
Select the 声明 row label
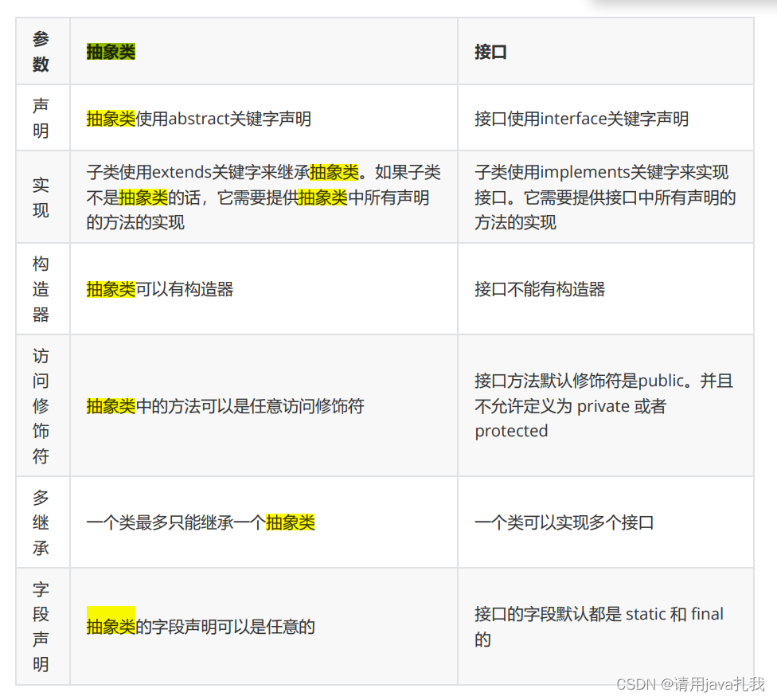(x=43, y=118)
